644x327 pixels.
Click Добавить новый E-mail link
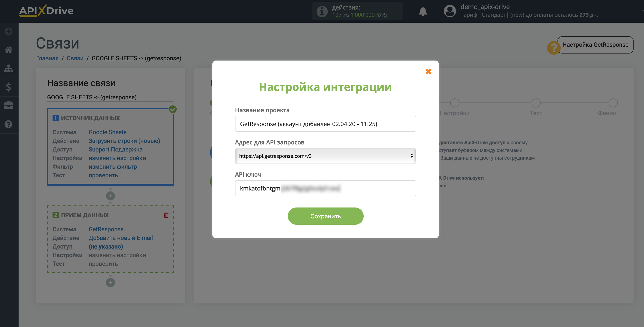(x=121, y=238)
